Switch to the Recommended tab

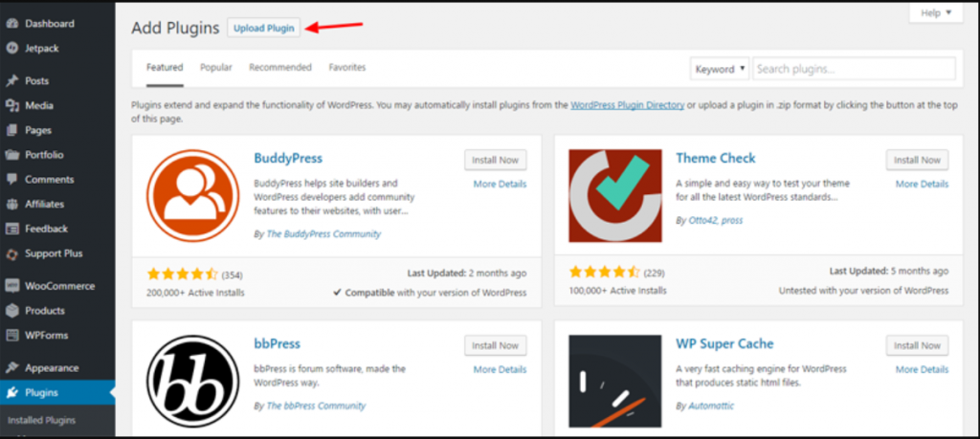point(280,68)
